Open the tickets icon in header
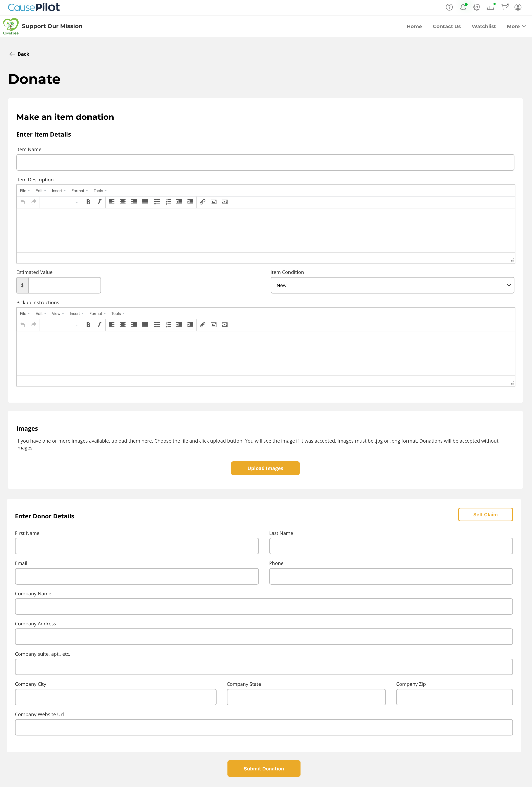The image size is (532, 787). pyautogui.click(x=490, y=7)
